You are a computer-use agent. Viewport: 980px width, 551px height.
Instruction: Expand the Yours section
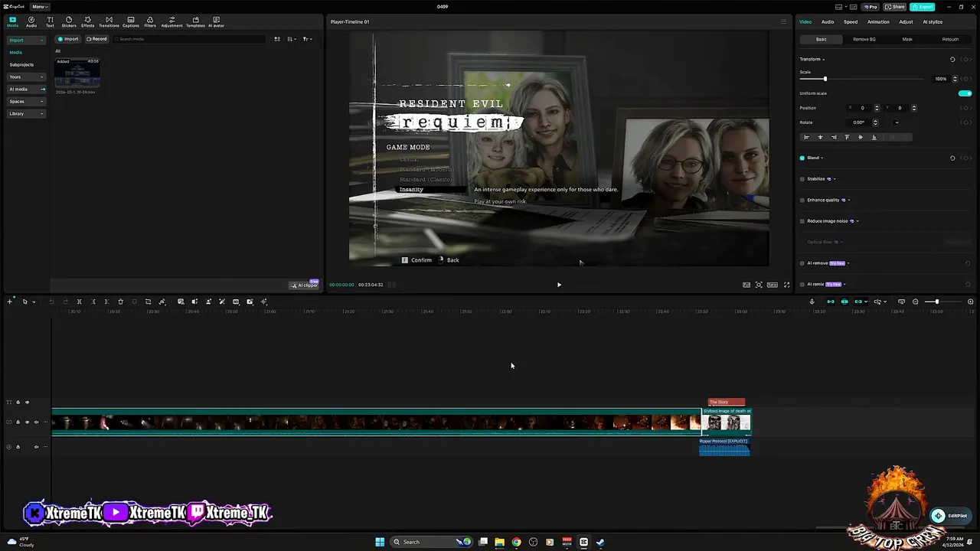[x=27, y=77]
